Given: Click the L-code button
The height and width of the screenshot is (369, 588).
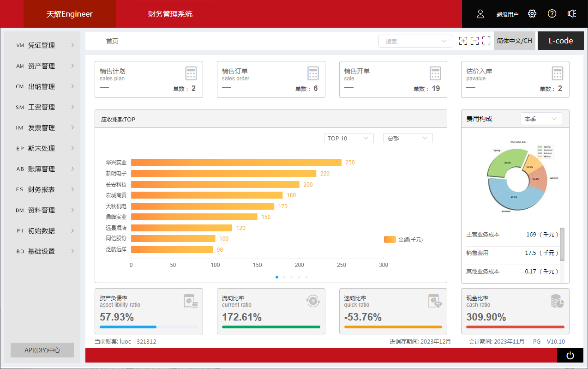Looking at the screenshot, I should (x=560, y=41).
